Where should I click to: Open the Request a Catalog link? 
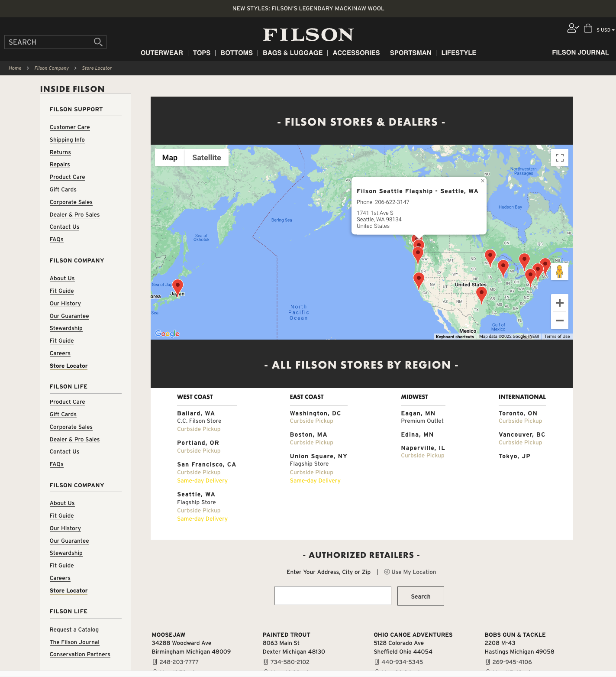74,630
